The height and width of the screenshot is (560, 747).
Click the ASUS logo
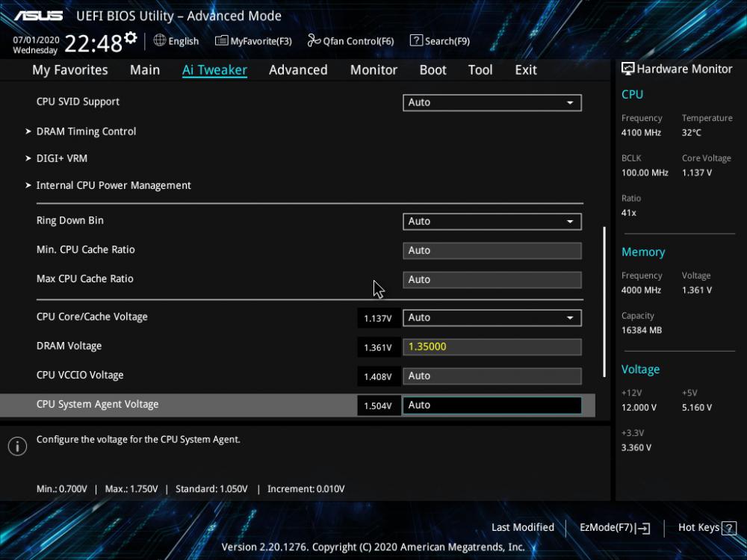(38, 16)
